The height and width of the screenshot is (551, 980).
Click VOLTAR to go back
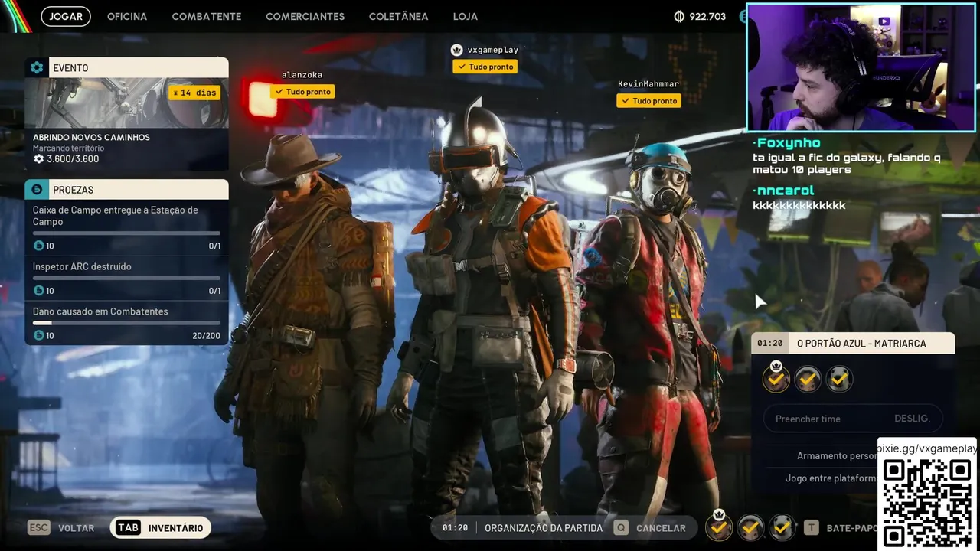point(77,528)
